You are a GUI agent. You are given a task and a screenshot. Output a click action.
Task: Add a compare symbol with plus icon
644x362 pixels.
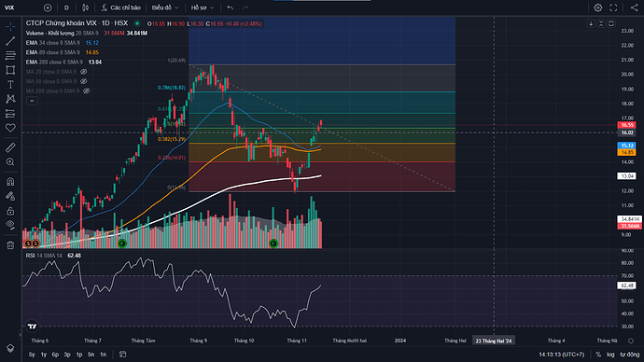coord(48,7)
